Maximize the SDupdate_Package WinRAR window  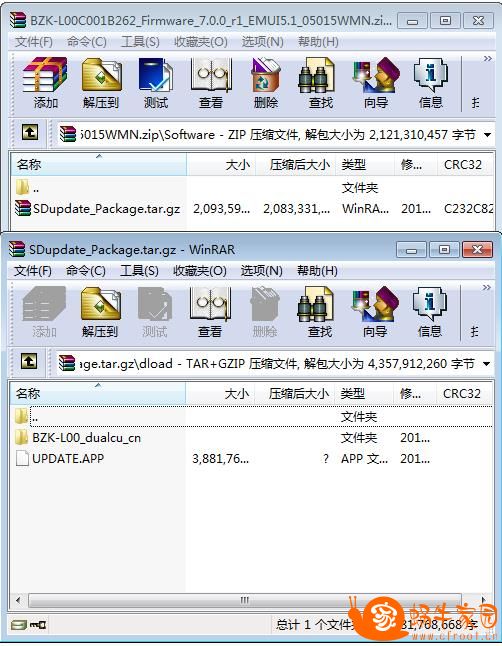coord(444,249)
